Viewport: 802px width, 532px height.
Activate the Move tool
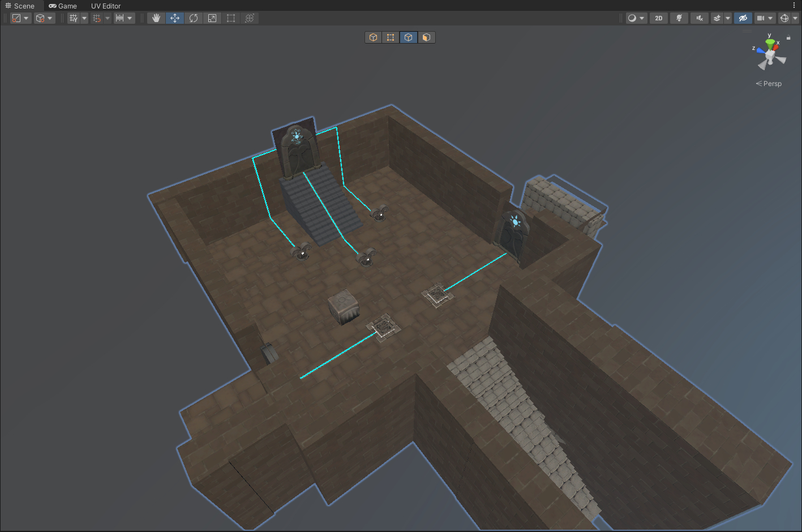(175, 18)
